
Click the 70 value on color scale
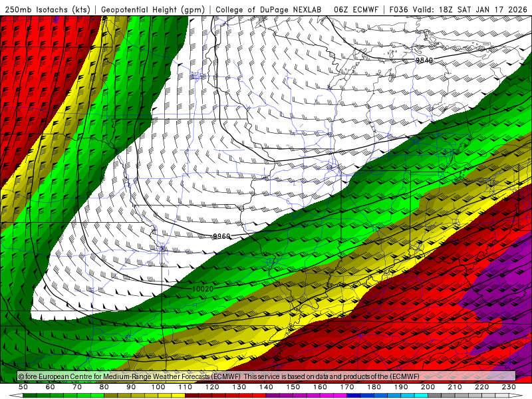click(77, 387)
